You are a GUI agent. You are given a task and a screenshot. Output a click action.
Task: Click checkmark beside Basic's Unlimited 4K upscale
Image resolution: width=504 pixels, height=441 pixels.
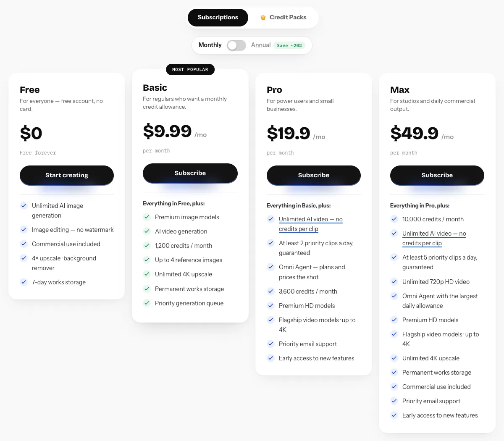pos(147,274)
